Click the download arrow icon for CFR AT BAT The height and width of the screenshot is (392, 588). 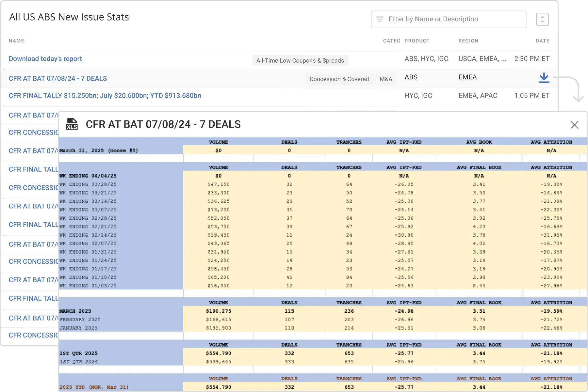pyautogui.click(x=544, y=78)
